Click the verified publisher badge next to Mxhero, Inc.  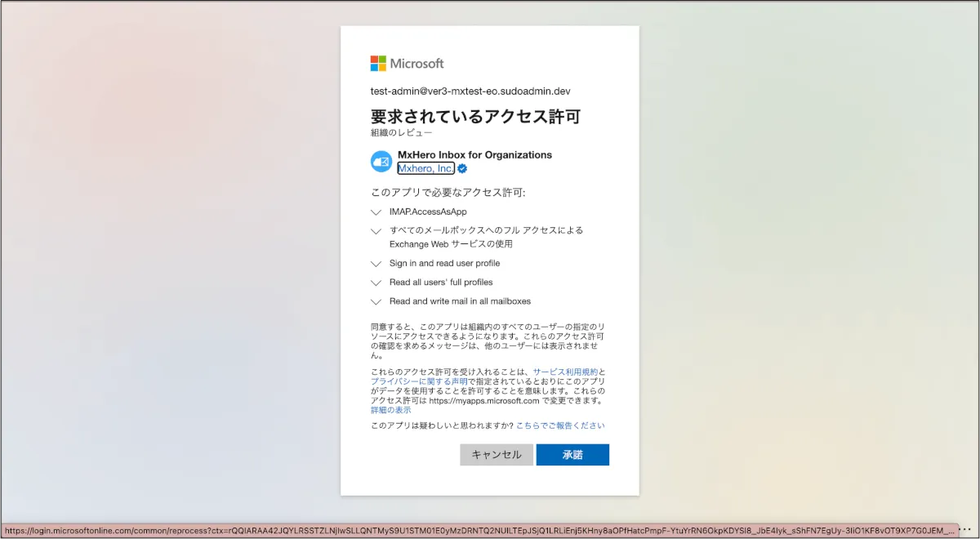[462, 169]
